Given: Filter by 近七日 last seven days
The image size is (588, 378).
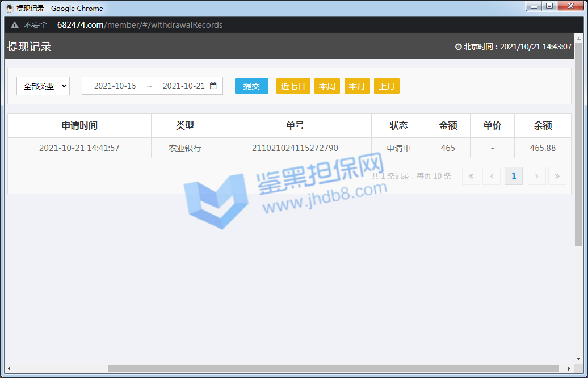Looking at the screenshot, I should tap(293, 86).
